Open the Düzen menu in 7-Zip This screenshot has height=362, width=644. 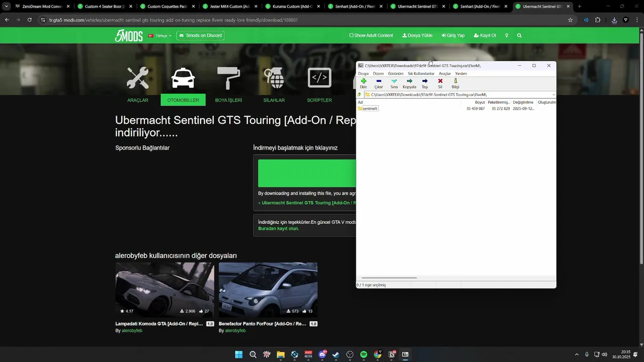tap(378, 73)
